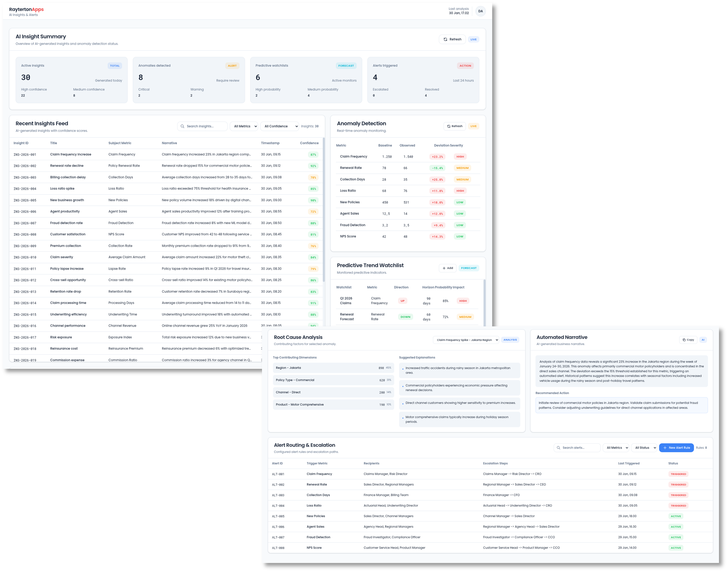728x572 pixels.
Task: Click the search magnifier in Recent Insights Feed
Action: tap(182, 126)
